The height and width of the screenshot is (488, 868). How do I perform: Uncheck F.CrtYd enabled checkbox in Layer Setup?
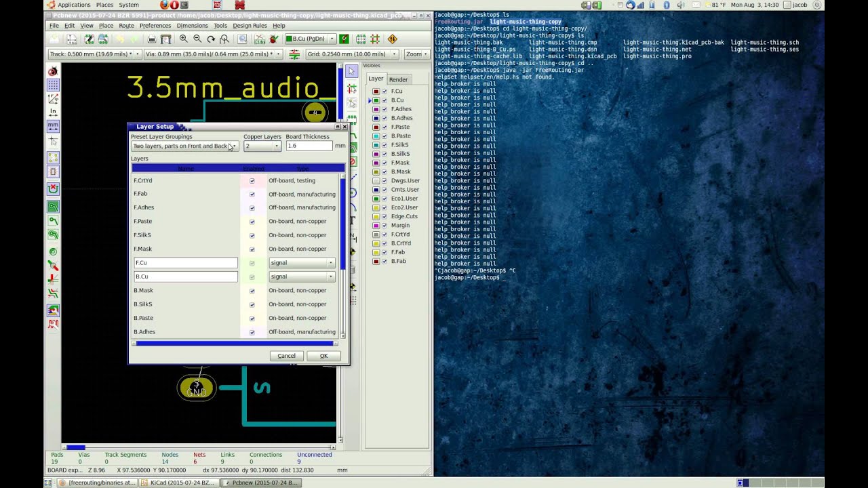[252, 180]
